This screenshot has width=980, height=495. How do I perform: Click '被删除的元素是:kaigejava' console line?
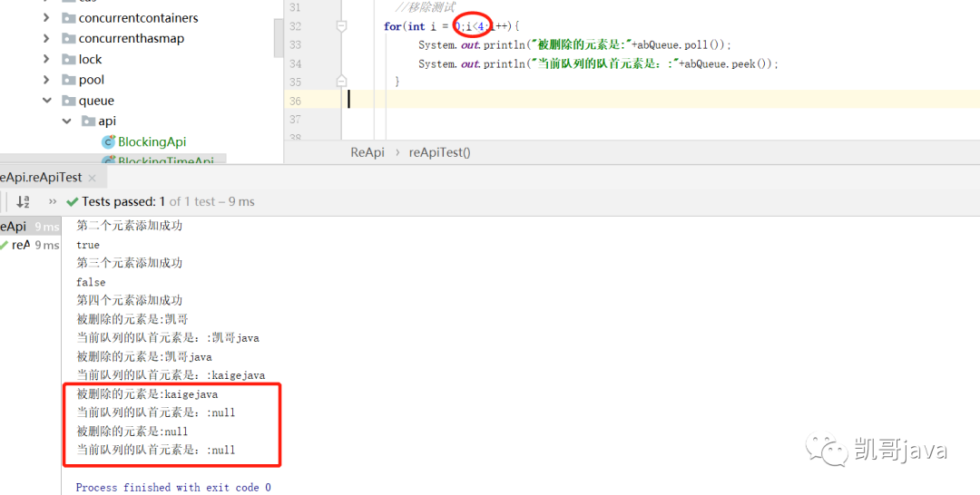click(148, 393)
